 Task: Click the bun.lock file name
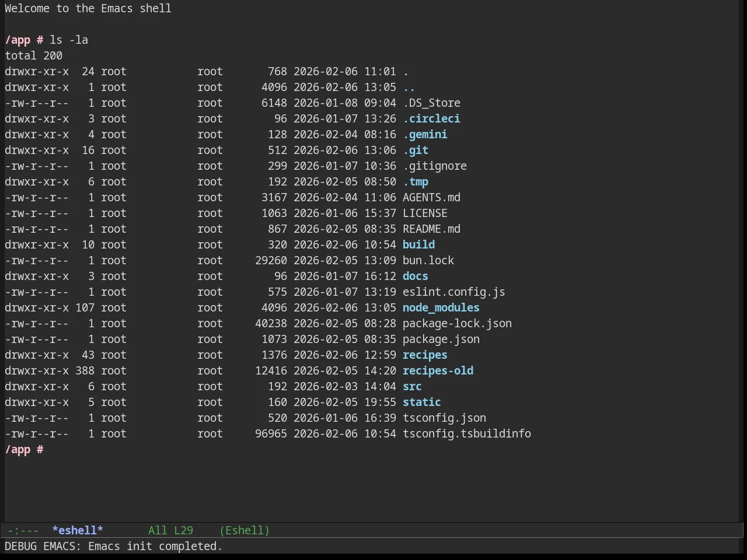click(x=428, y=260)
